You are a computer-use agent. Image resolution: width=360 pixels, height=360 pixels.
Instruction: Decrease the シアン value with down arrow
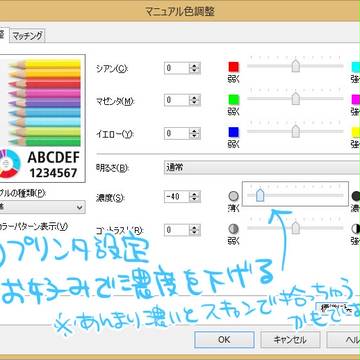click(x=195, y=71)
